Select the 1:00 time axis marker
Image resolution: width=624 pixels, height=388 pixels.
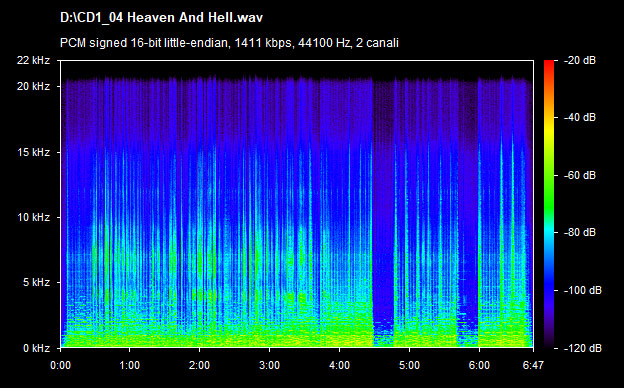coord(129,365)
